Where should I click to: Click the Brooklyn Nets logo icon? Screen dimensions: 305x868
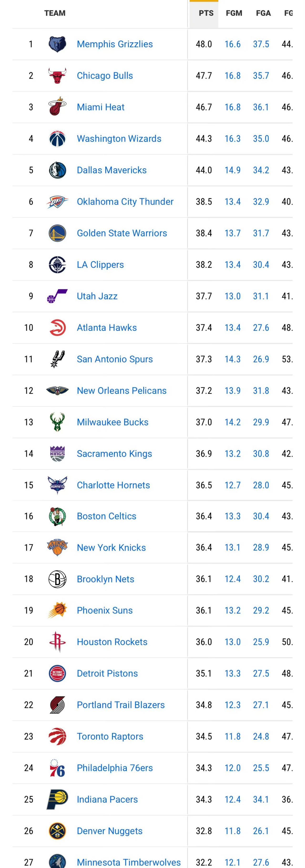pos(57,579)
